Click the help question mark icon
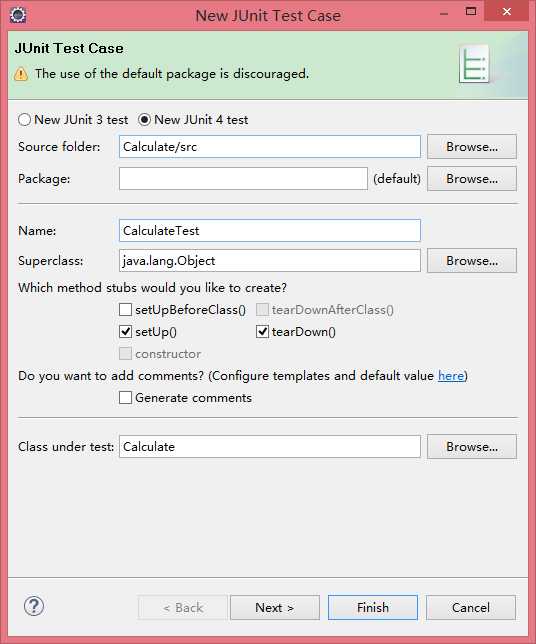This screenshot has width=536, height=644. [34, 606]
